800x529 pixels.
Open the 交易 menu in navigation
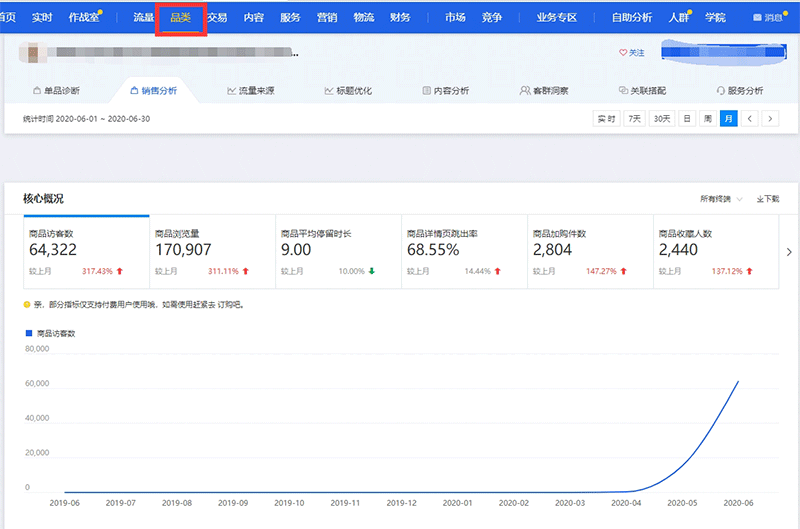217,18
